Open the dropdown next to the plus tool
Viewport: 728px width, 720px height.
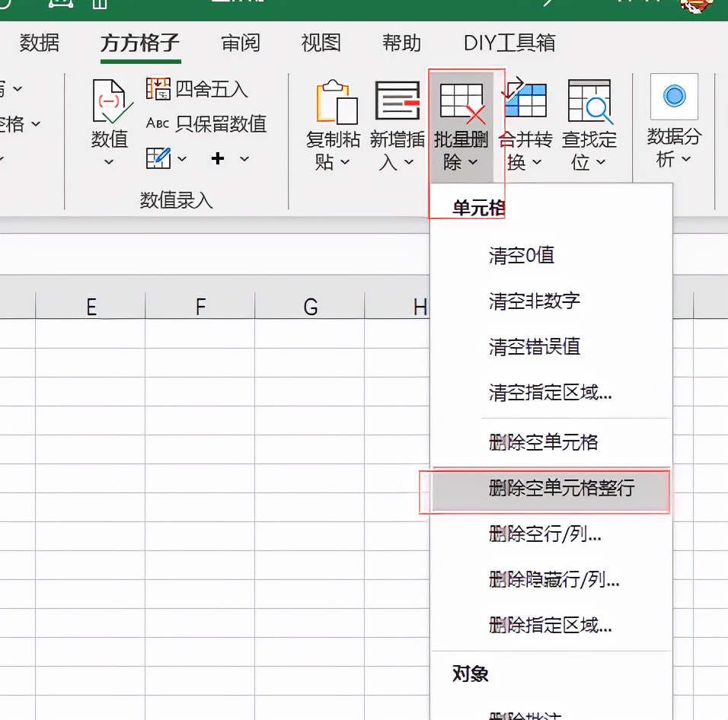point(242,161)
